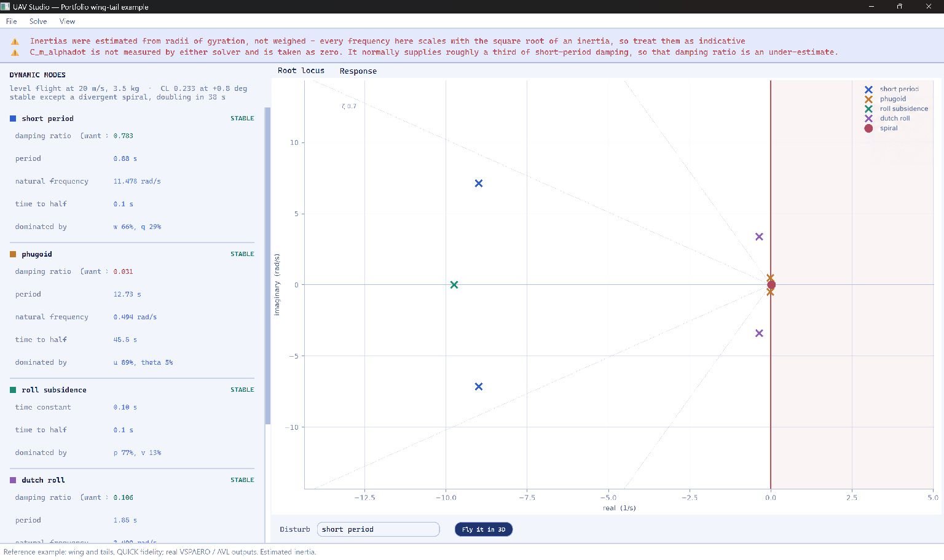Open the Disturb mode dropdown

pos(378,529)
